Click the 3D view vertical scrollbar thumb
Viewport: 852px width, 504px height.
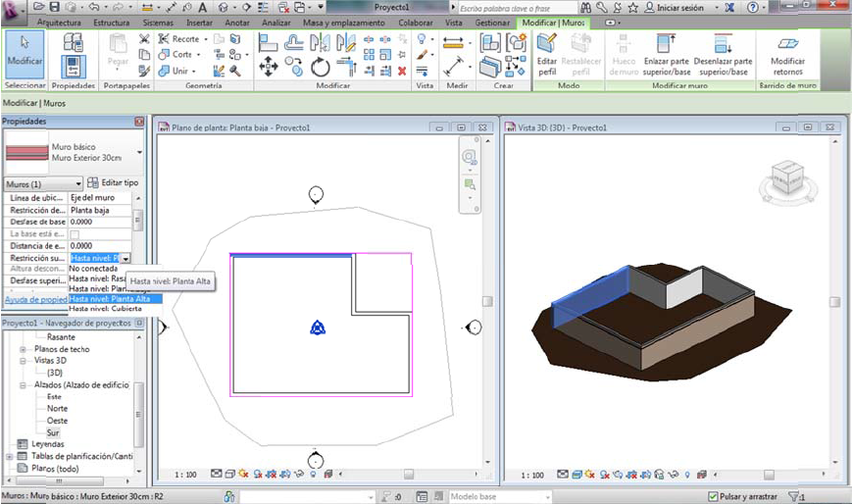[x=835, y=302]
